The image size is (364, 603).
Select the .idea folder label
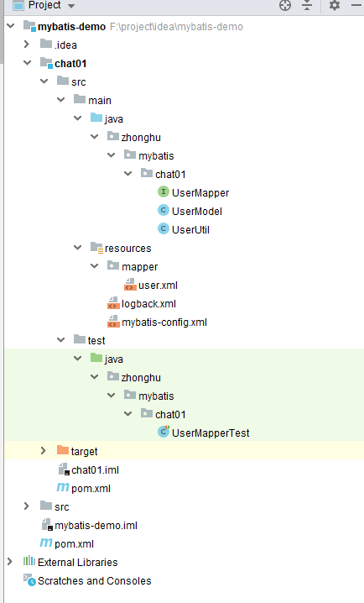click(x=65, y=45)
